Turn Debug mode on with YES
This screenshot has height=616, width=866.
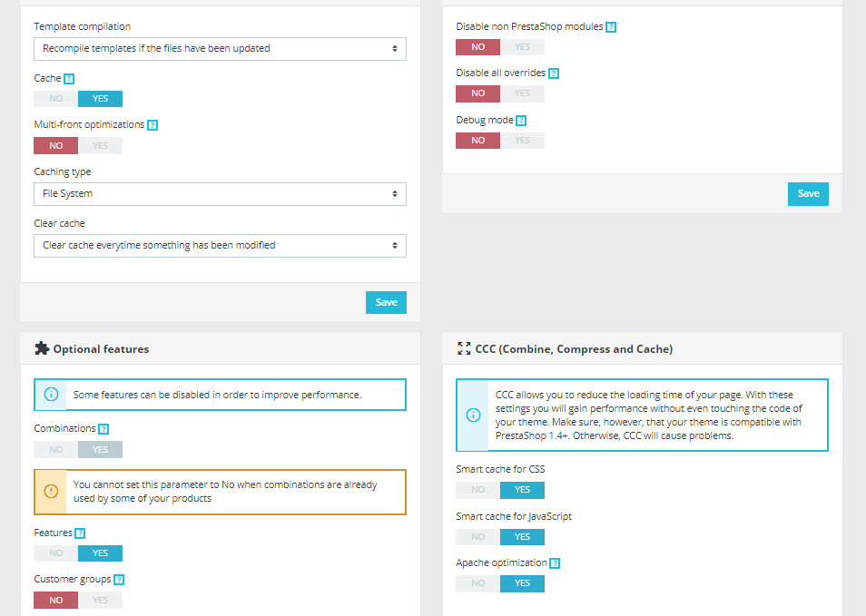point(522,140)
